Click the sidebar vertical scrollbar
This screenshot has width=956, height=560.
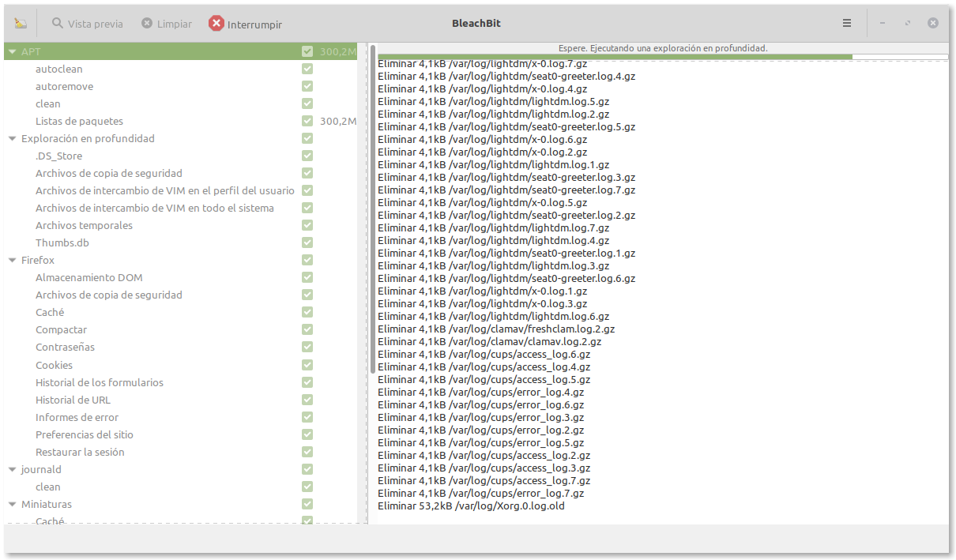[371, 205]
